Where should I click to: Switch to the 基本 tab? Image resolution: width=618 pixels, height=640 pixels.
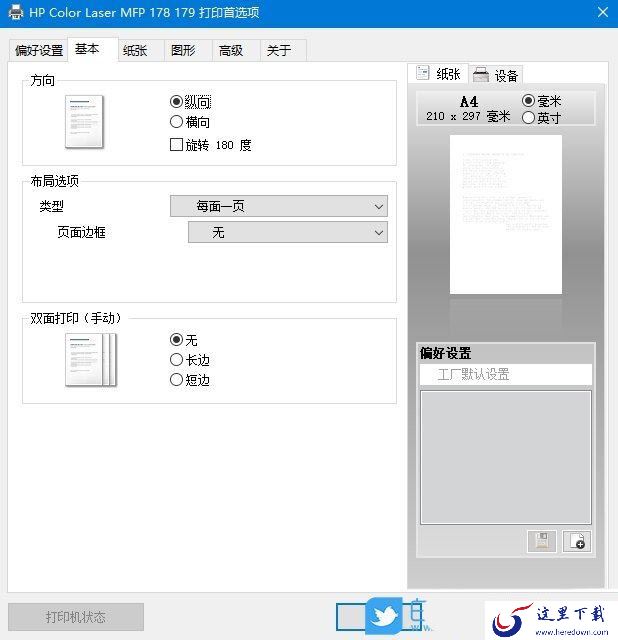93,49
